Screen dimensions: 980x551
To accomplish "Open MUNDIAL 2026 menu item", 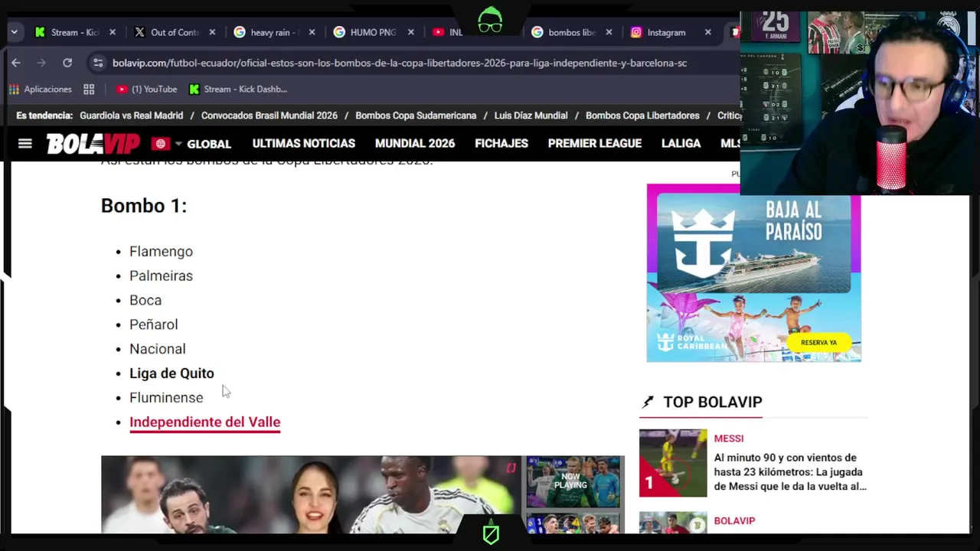I will coord(415,143).
